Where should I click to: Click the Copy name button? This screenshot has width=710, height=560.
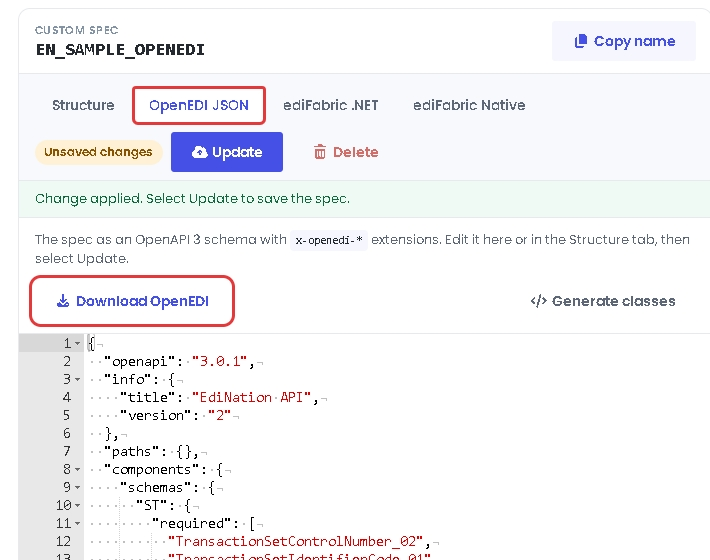pyautogui.click(x=624, y=41)
